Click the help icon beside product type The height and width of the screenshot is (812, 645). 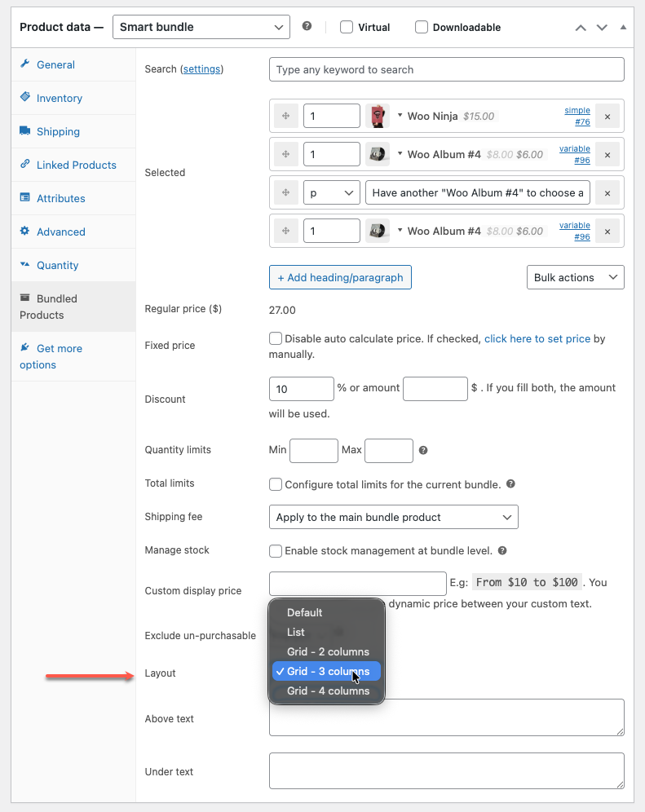tap(307, 26)
